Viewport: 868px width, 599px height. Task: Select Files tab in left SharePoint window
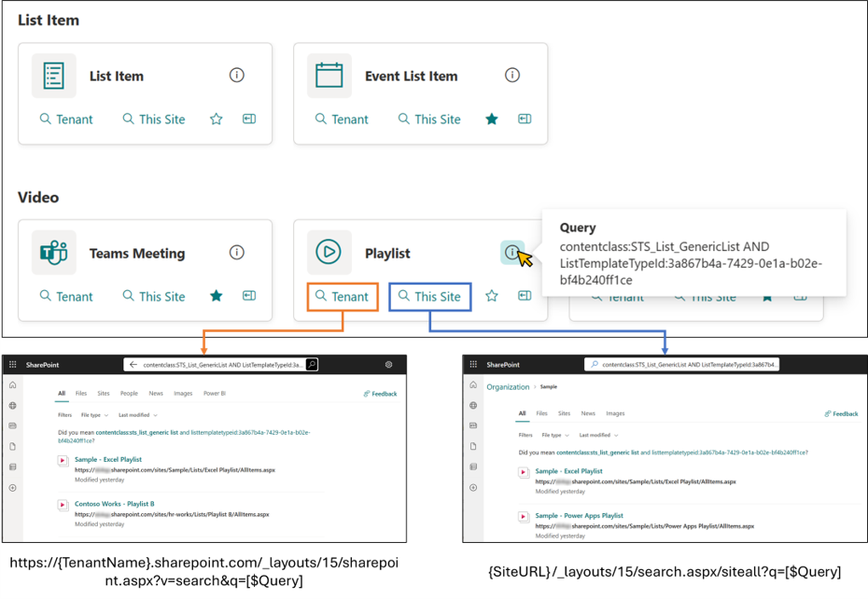81,394
